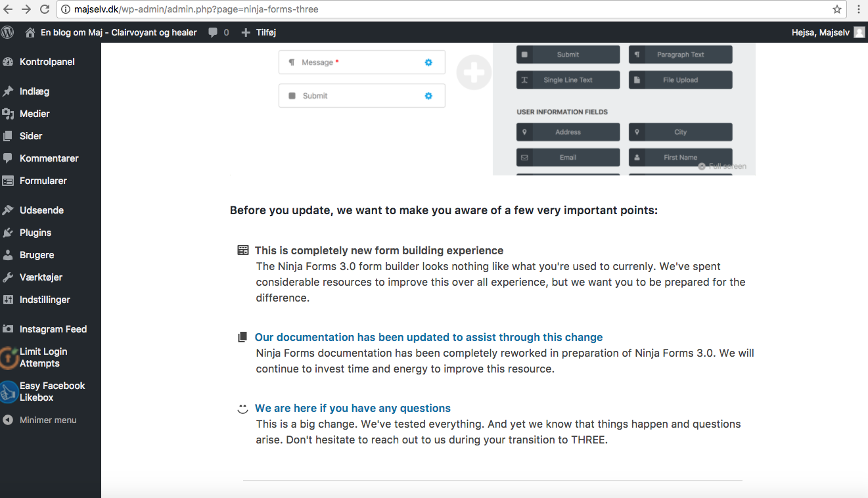Click the user avatar in the admin bar
868x498 pixels.
click(859, 32)
